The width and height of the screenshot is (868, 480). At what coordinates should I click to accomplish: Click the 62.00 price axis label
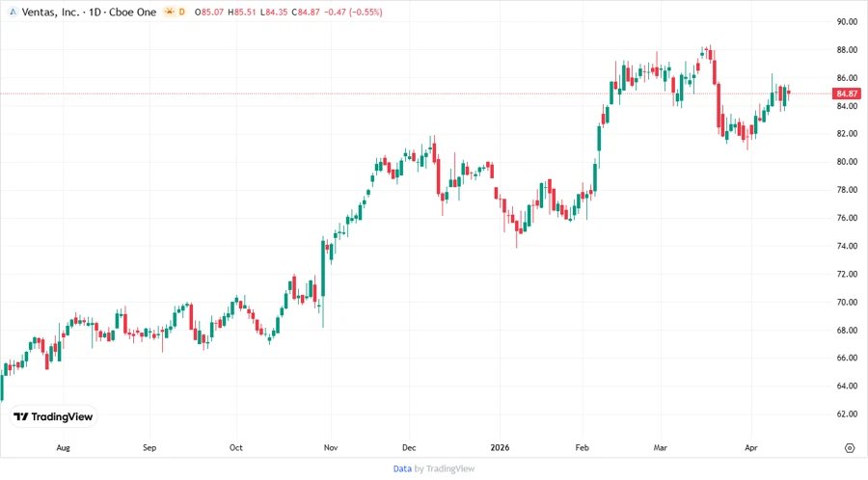(847, 414)
